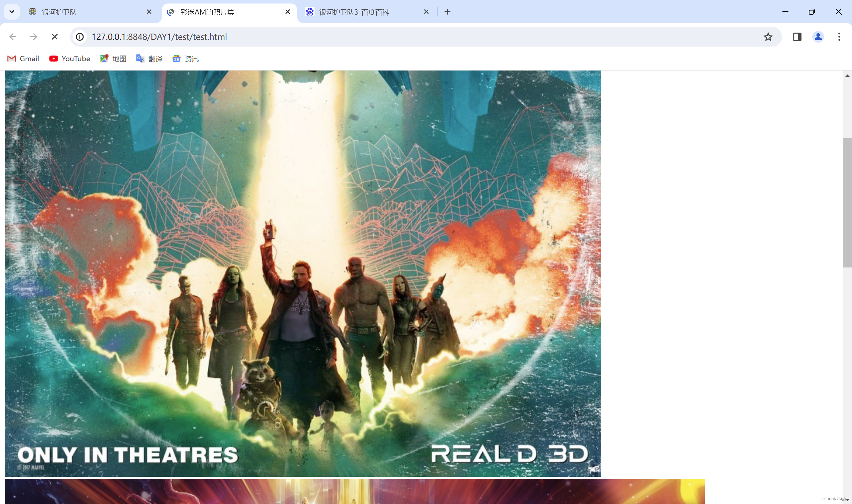Bookmark this page with star icon
This screenshot has height=504, width=852.
[x=768, y=37]
